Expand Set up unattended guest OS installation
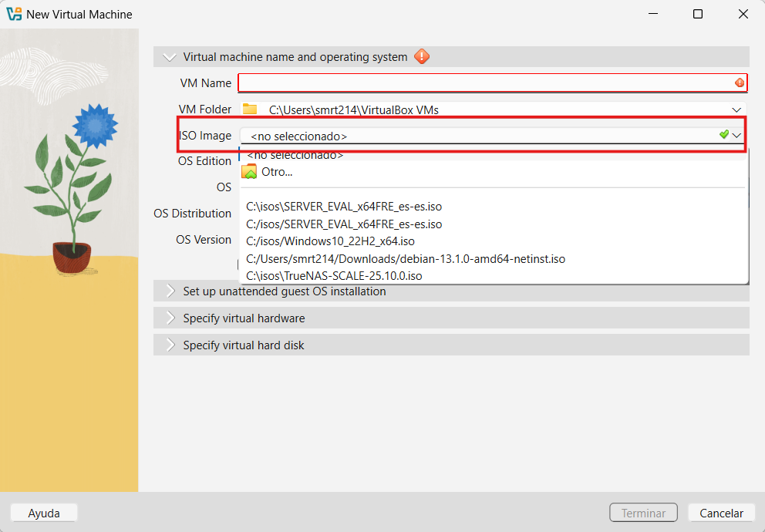 170,291
